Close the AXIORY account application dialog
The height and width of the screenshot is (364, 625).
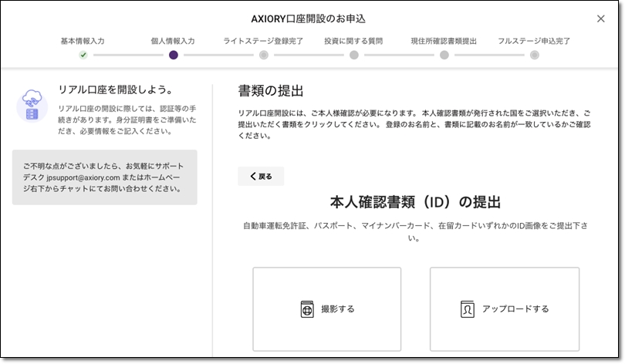click(600, 19)
